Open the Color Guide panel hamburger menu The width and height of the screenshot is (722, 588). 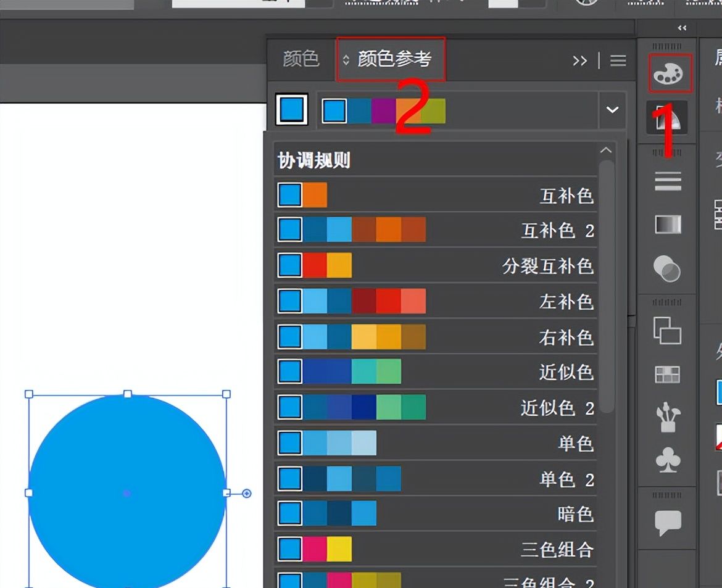618,60
